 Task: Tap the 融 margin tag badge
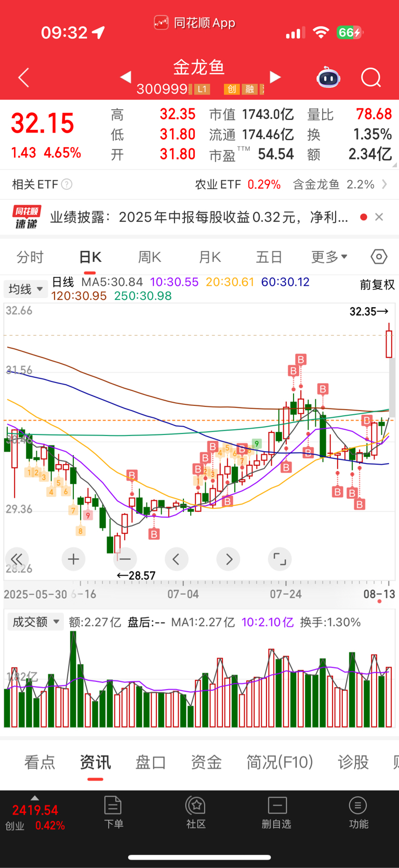[250, 89]
